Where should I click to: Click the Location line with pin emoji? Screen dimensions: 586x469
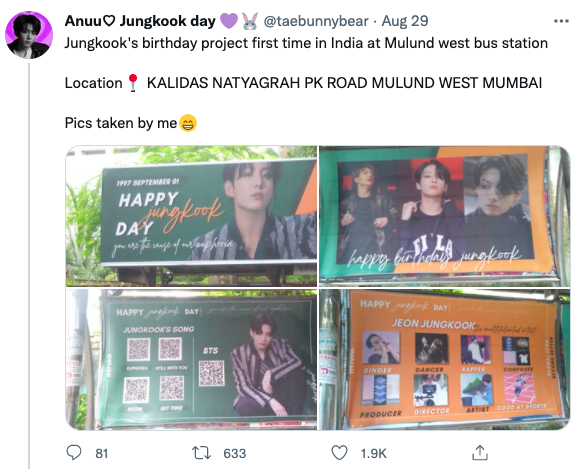tap(303, 83)
